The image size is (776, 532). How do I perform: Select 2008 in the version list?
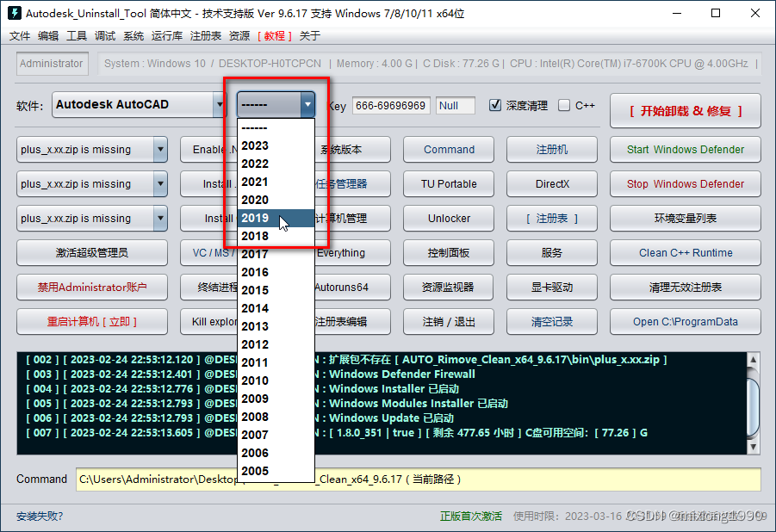(276, 417)
